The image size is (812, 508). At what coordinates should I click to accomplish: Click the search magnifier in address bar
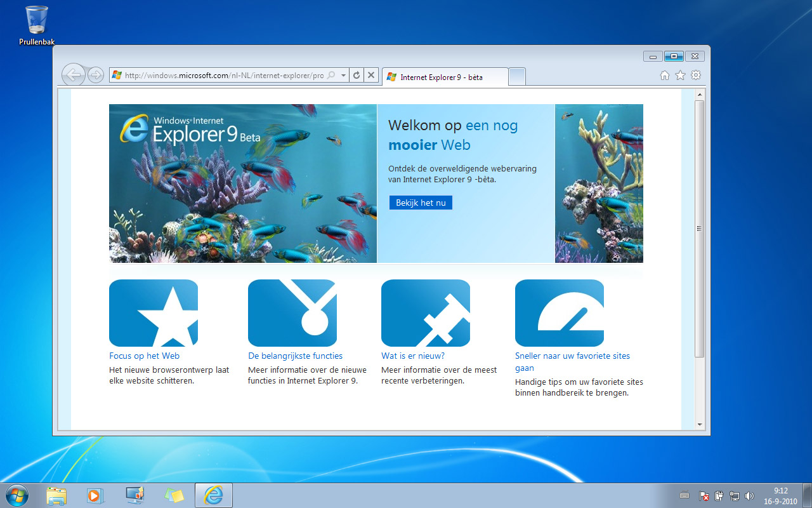pos(331,76)
